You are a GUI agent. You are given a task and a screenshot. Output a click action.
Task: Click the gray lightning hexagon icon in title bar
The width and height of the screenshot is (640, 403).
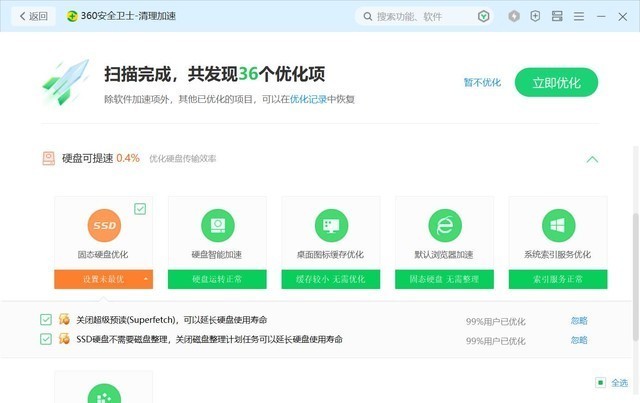click(x=514, y=16)
